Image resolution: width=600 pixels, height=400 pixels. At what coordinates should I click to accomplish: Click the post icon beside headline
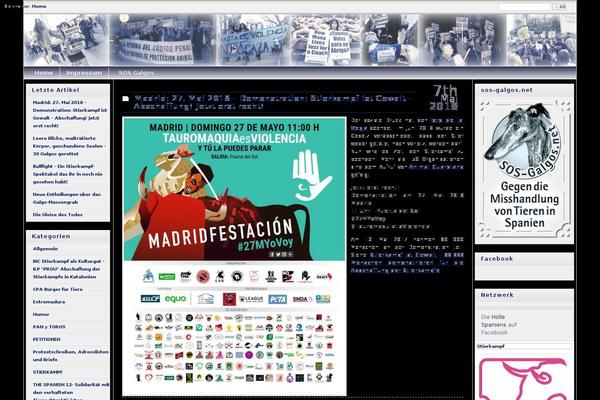(126, 99)
